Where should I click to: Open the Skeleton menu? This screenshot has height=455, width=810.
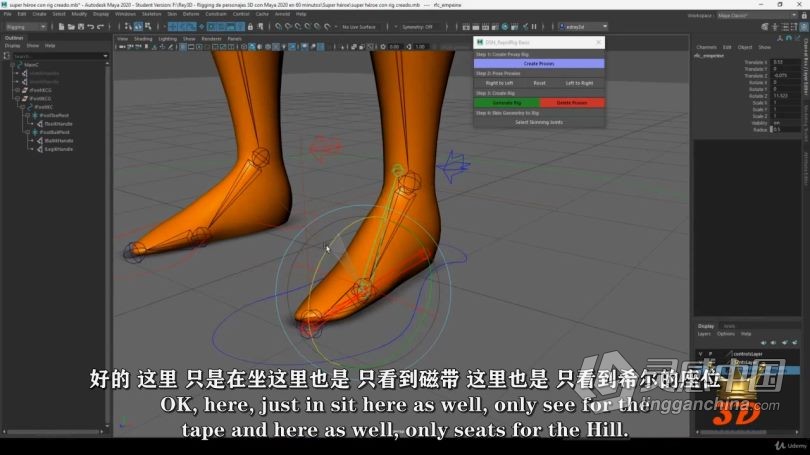[x=151, y=14]
